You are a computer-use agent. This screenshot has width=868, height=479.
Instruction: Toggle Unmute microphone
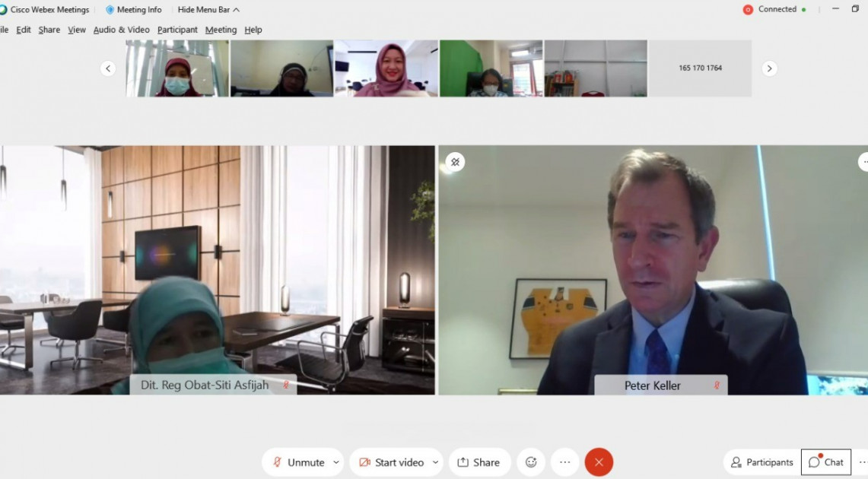[x=298, y=462]
